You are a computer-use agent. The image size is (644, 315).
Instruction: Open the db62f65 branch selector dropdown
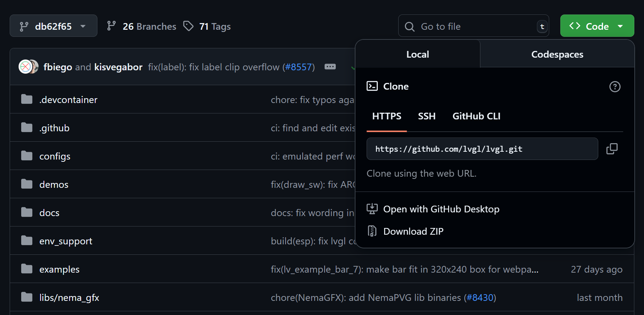(x=54, y=26)
